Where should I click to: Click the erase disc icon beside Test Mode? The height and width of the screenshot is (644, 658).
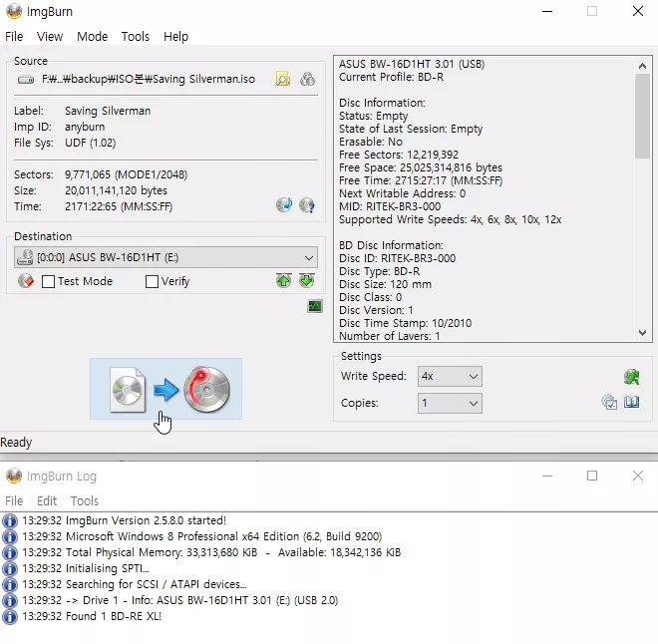coord(26,281)
